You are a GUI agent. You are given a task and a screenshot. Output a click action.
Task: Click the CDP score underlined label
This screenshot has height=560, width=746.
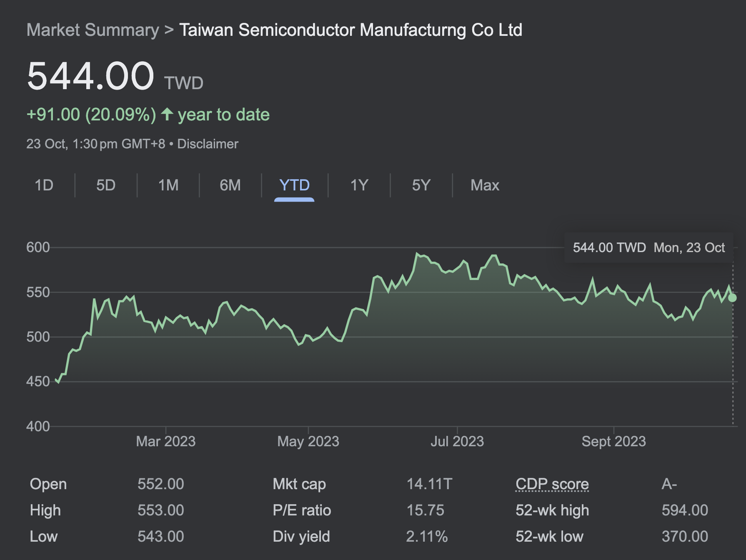[552, 484]
